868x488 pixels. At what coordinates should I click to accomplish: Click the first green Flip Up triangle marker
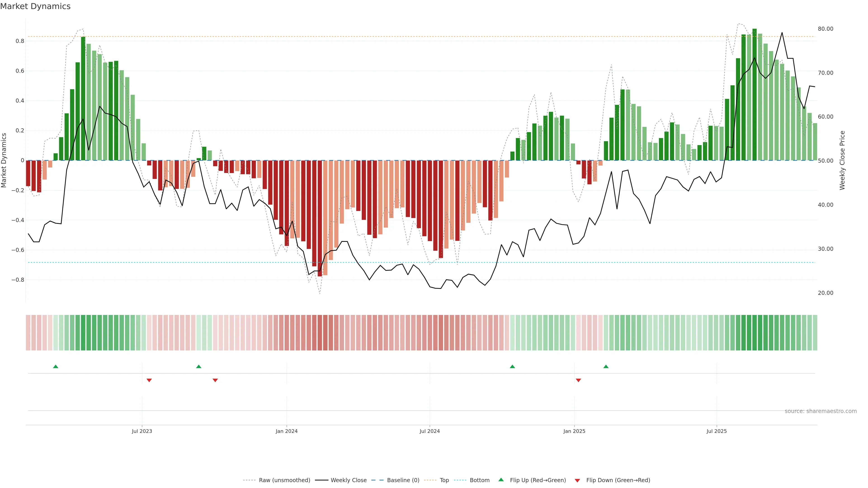[56, 366]
